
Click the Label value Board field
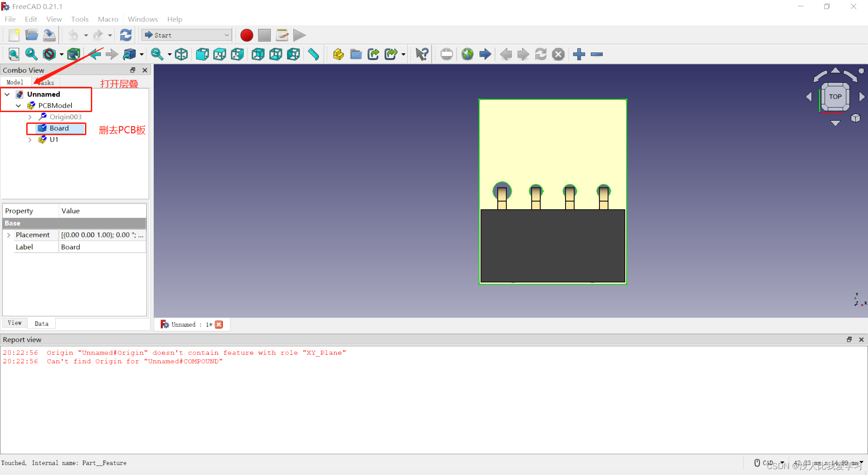[102, 247]
